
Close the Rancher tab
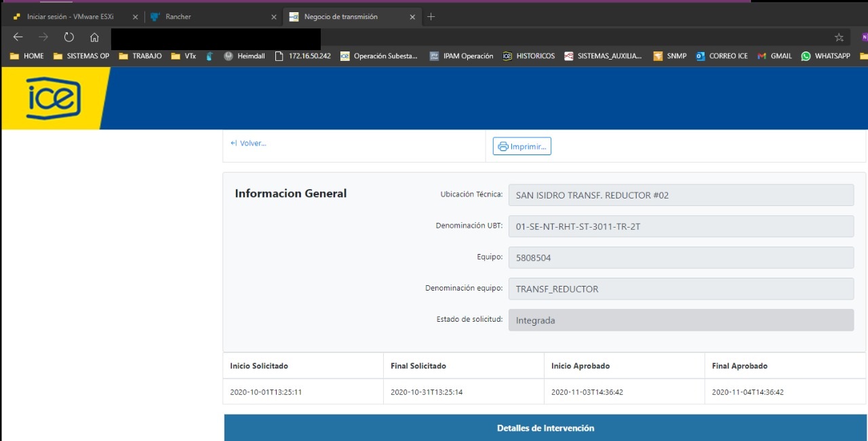(274, 17)
